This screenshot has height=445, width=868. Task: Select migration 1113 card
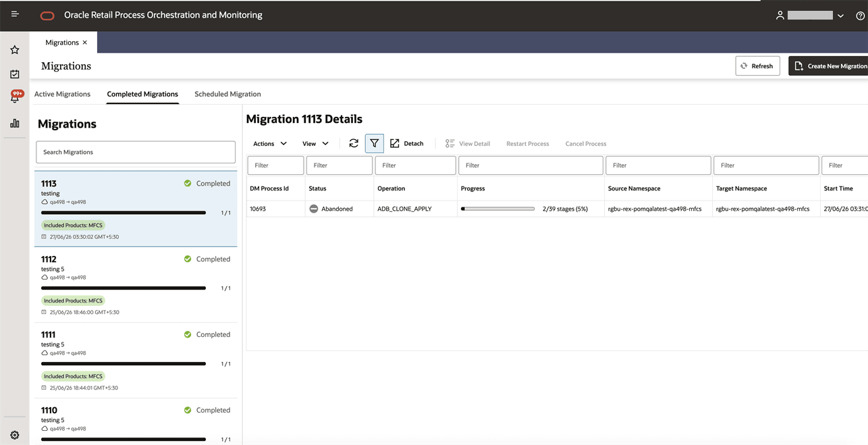136,209
